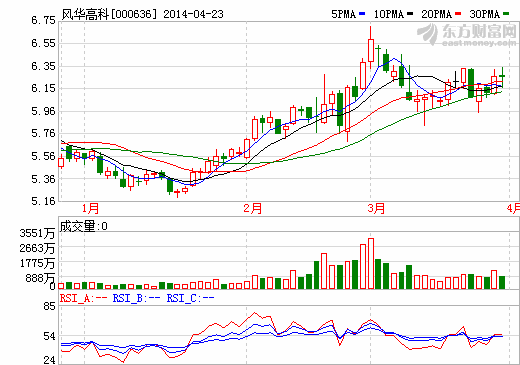Select the 30PMA legend label
The width and height of the screenshot is (520, 365).
point(485,14)
